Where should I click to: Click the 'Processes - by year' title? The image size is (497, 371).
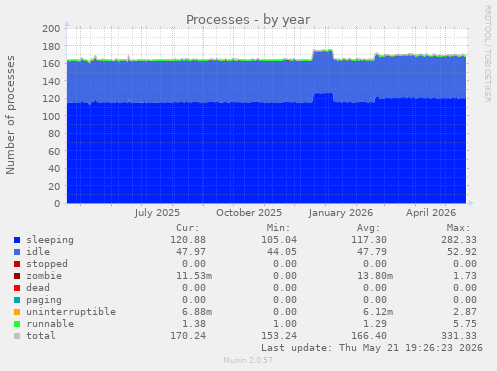248,20
